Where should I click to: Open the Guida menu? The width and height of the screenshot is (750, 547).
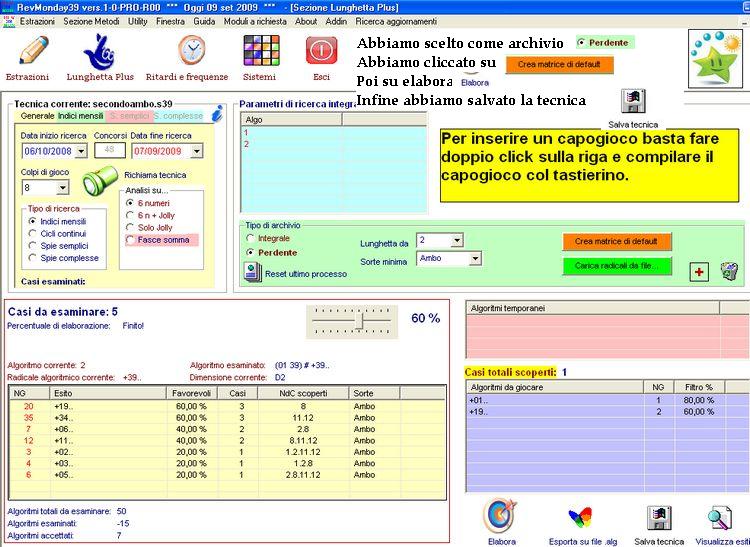204,22
